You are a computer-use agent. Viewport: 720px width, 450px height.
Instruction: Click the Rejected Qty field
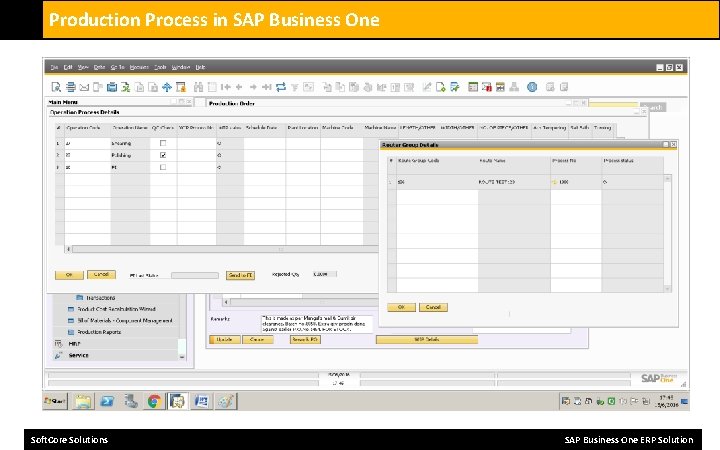tap(325, 274)
